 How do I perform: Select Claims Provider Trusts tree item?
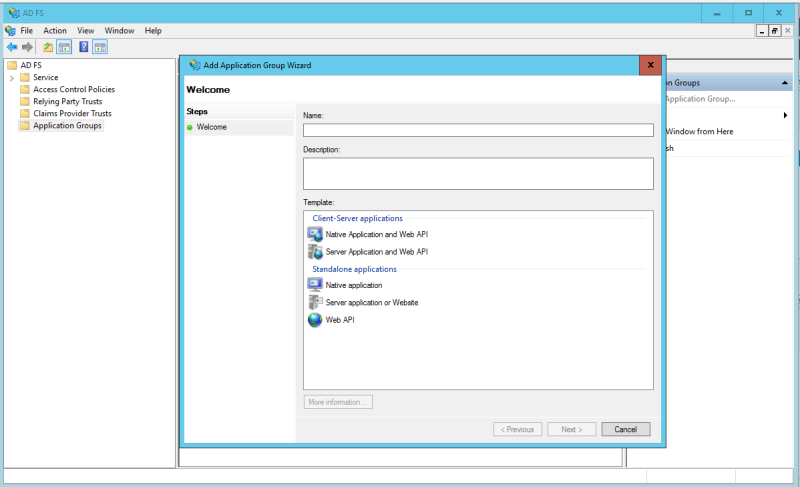tap(72, 113)
